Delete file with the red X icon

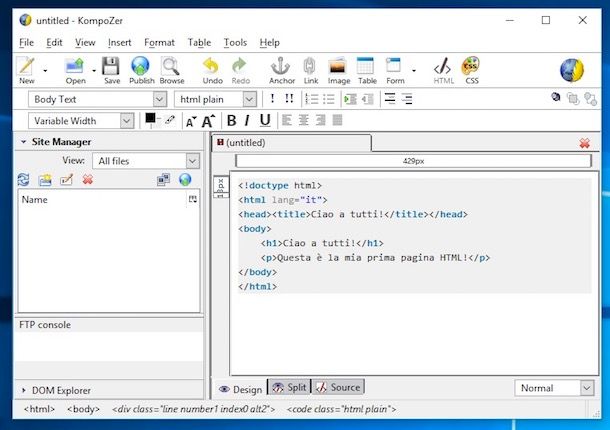(x=88, y=179)
